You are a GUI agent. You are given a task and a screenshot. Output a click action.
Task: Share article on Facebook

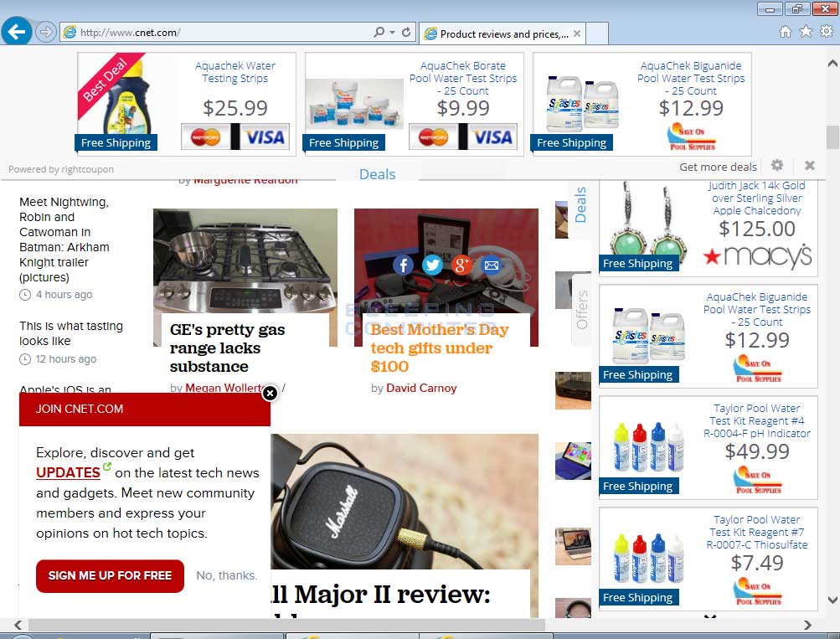click(x=403, y=265)
